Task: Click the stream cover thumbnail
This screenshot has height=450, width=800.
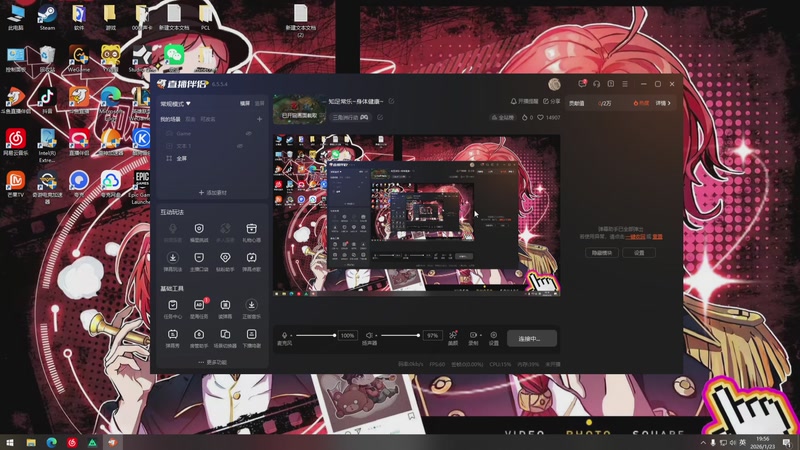Action: click(x=299, y=109)
